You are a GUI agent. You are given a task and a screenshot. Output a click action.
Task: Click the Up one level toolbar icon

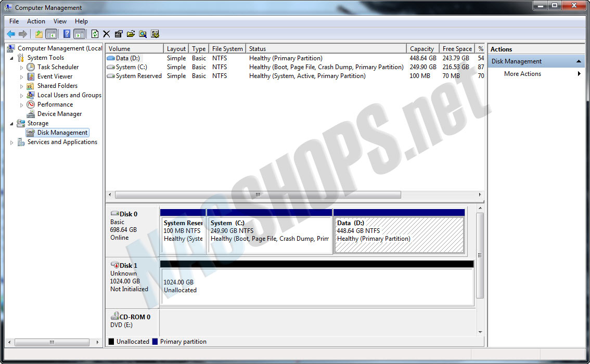(x=39, y=34)
